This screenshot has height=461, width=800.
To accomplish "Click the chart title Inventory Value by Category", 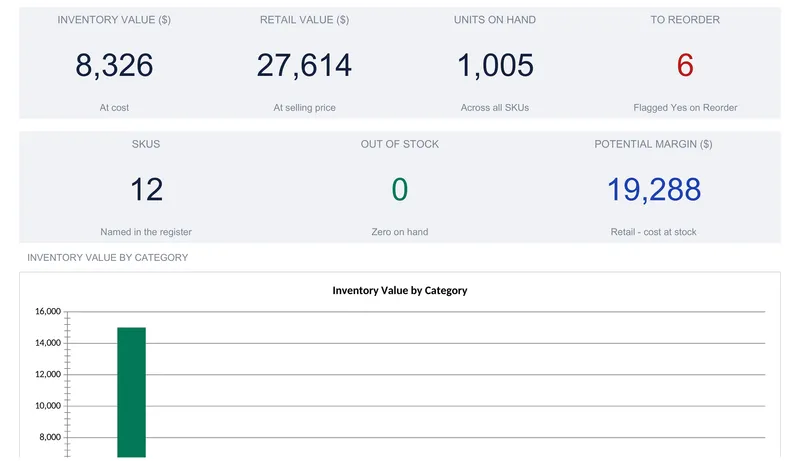I will [x=399, y=290].
